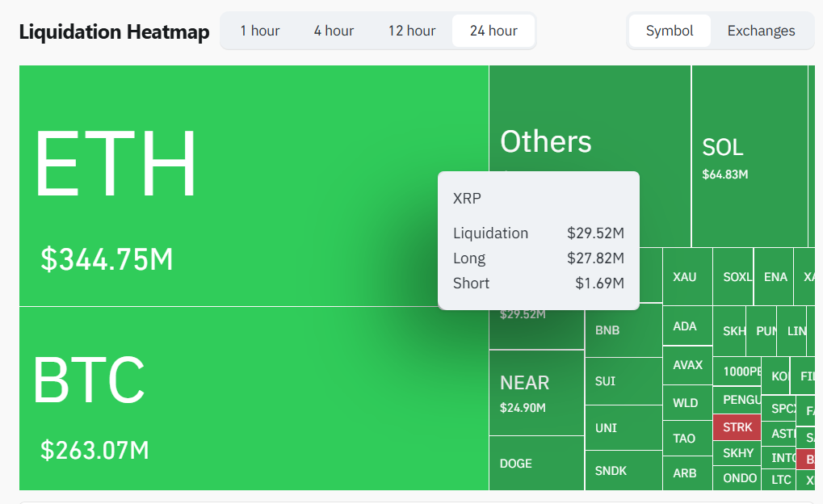
Task: Select the NEAR heatmap tile
Action: (536, 393)
